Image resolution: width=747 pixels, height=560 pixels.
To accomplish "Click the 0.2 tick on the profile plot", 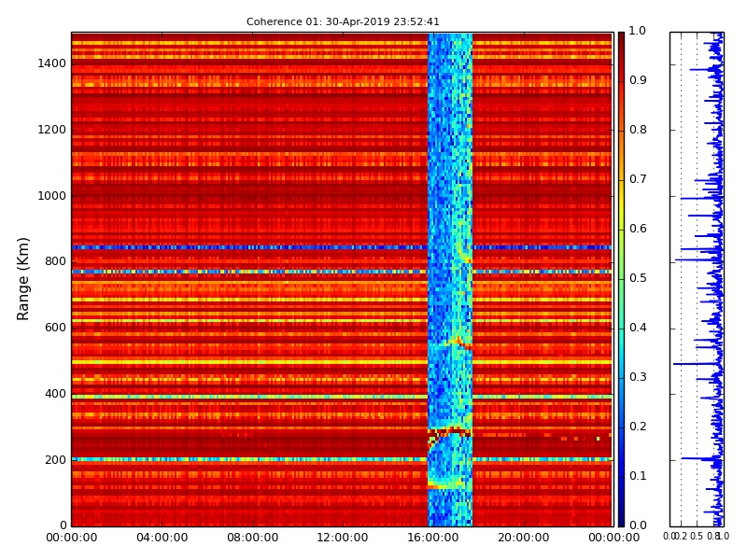I will 682,536.
